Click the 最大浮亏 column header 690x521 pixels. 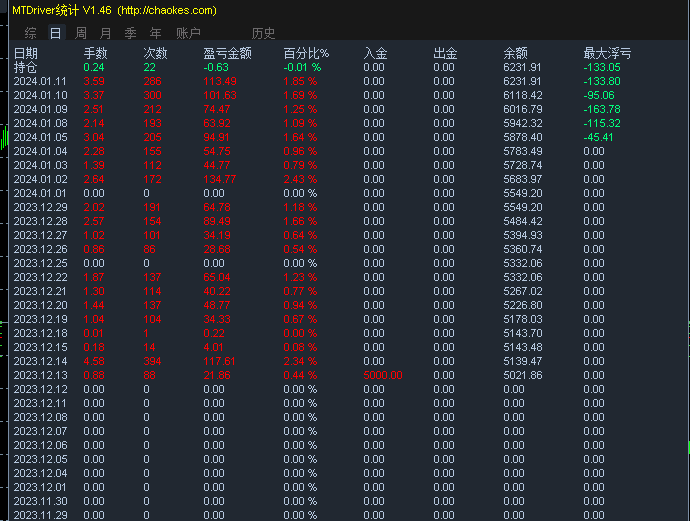[x=607, y=53]
